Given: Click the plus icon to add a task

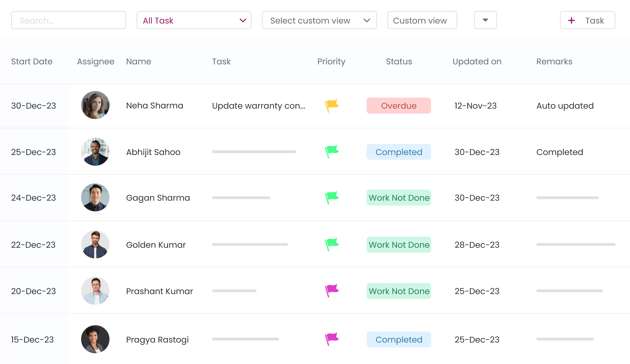Looking at the screenshot, I should [x=572, y=21].
